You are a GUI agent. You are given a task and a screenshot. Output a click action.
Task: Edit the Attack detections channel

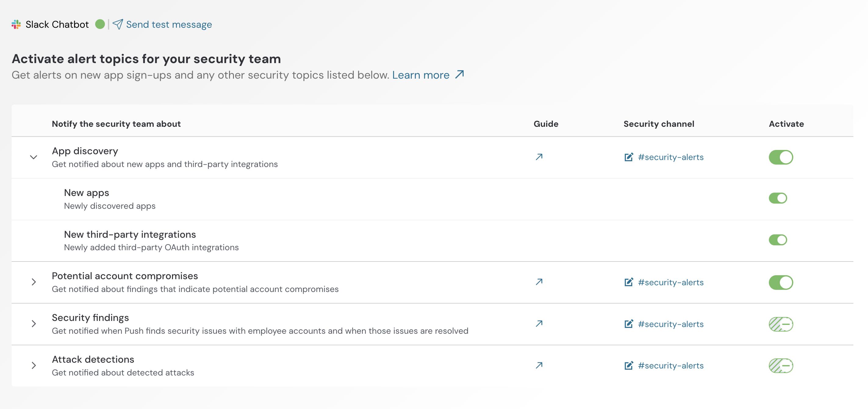tap(628, 366)
